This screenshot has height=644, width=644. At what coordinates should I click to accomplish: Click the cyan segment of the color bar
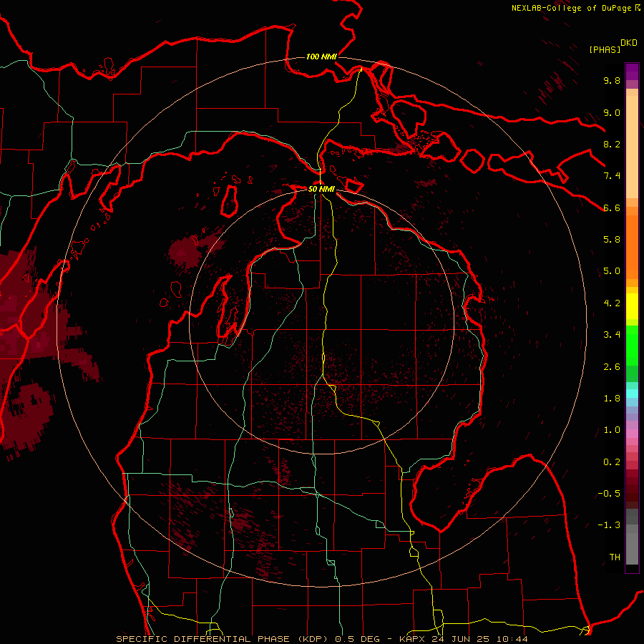[x=632, y=394]
